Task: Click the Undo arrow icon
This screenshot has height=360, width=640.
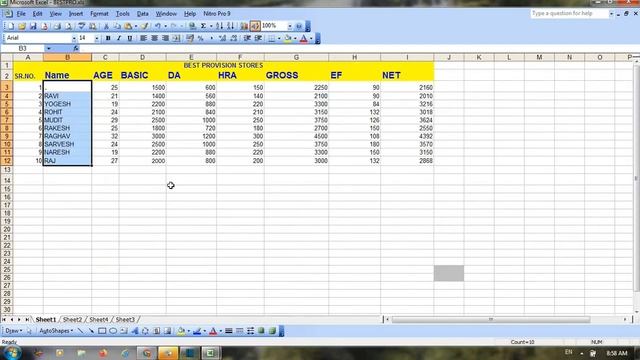Action: [x=158, y=26]
